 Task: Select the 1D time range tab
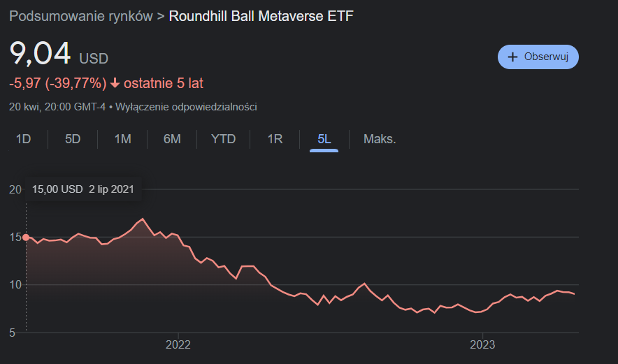click(x=24, y=139)
